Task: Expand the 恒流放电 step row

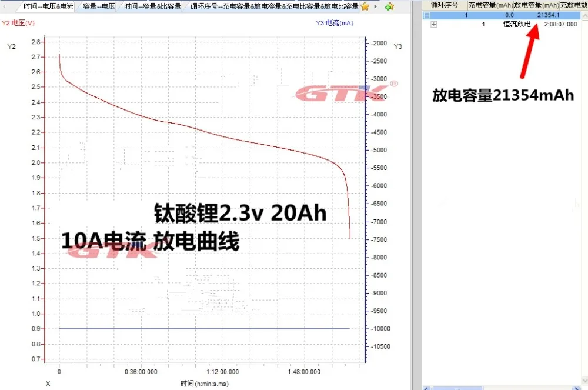Action: (x=434, y=24)
